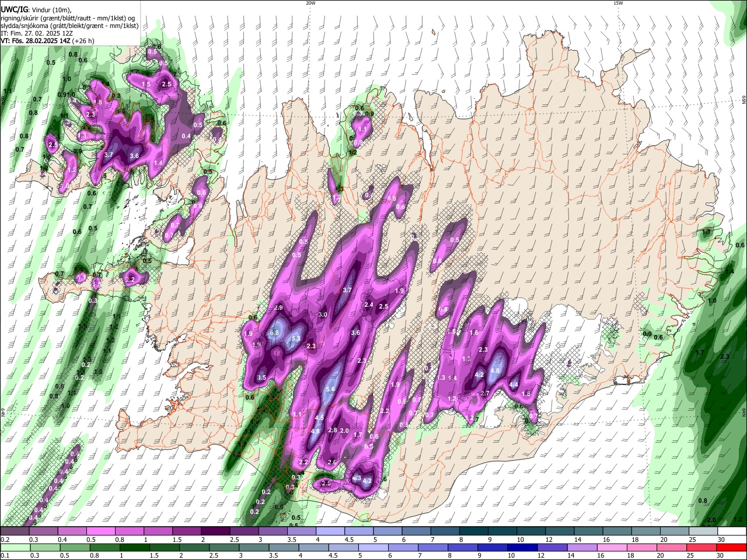
Task: Click the 2.9 snowfall value on the map
Action: pos(278,307)
